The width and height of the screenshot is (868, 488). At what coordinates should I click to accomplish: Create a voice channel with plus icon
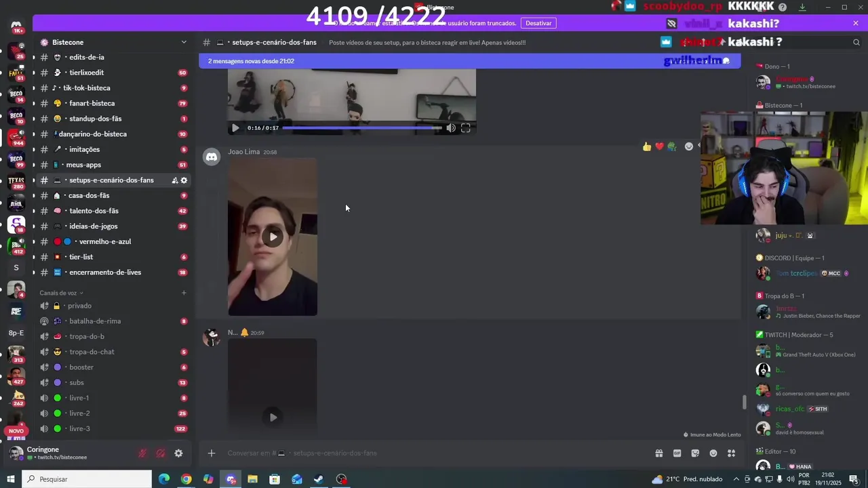click(184, 293)
